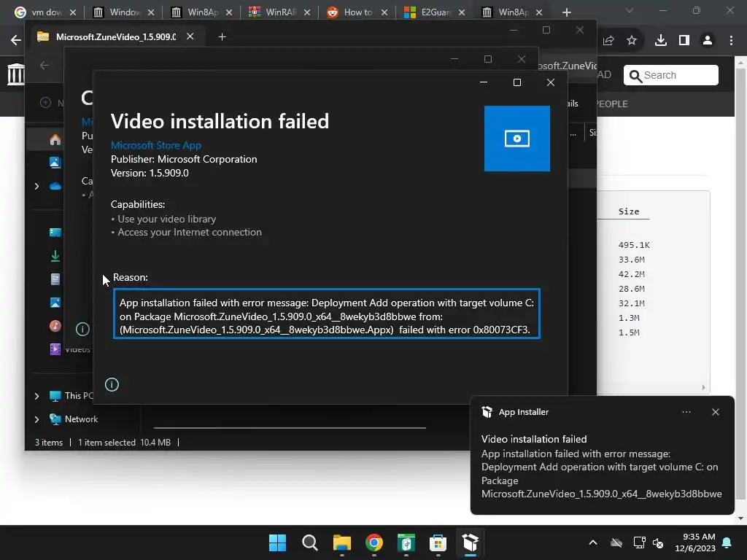Show hidden system tray icons

(x=593, y=542)
